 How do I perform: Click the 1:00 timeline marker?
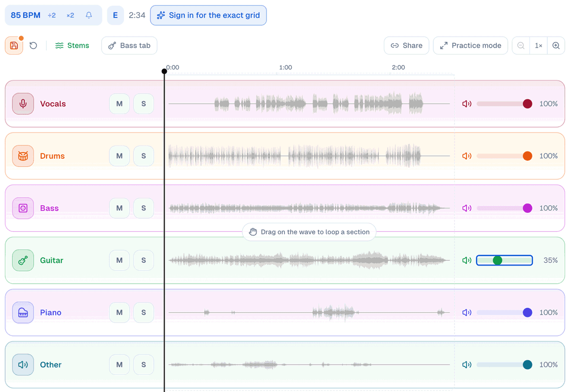tap(285, 67)
